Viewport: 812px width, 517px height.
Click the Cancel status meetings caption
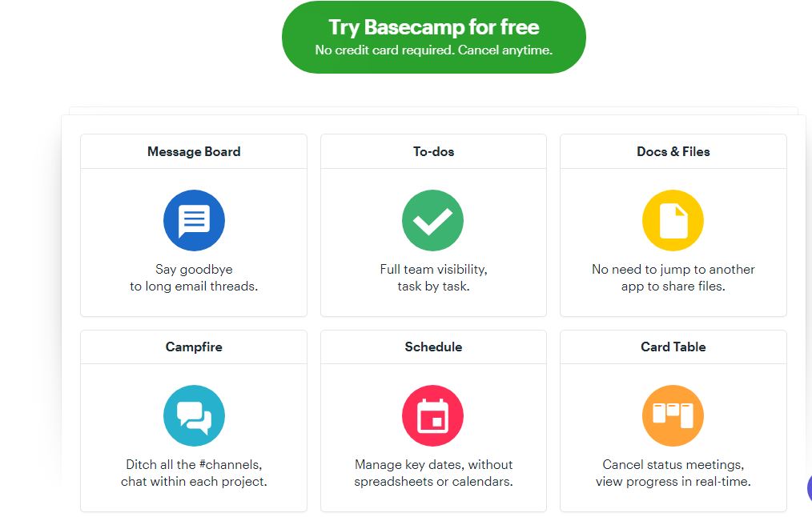(x=673, y=472)
